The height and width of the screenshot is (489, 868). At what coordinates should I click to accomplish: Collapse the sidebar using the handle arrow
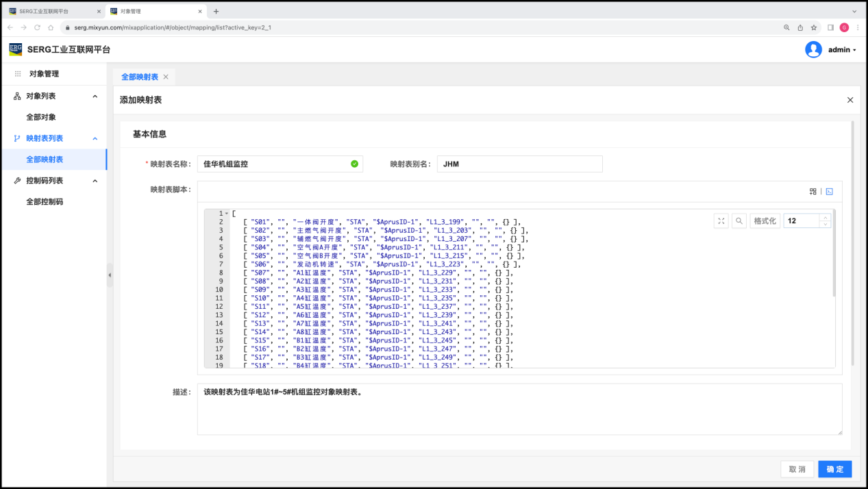click(110, 275)
